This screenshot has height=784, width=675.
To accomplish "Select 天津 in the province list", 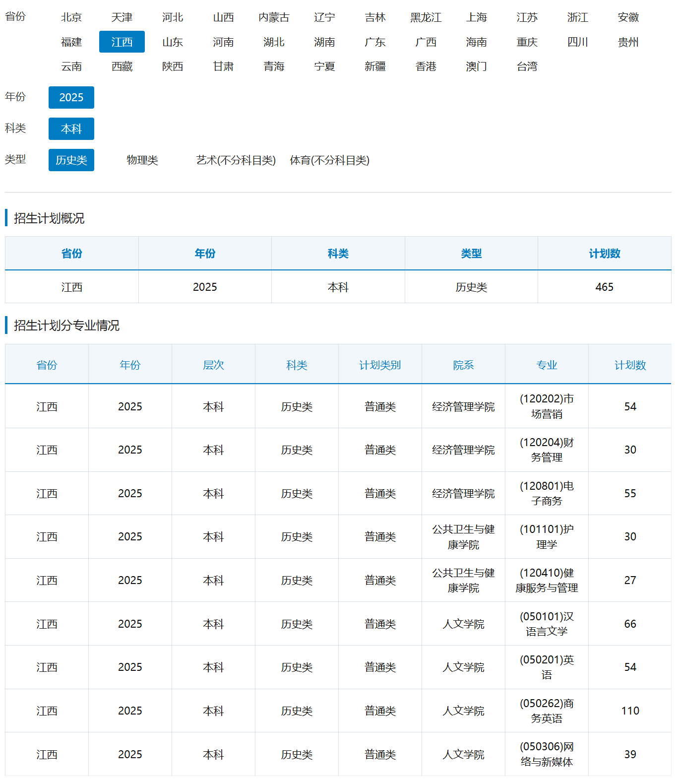I will pyautogui.click(x=122, y=17).
